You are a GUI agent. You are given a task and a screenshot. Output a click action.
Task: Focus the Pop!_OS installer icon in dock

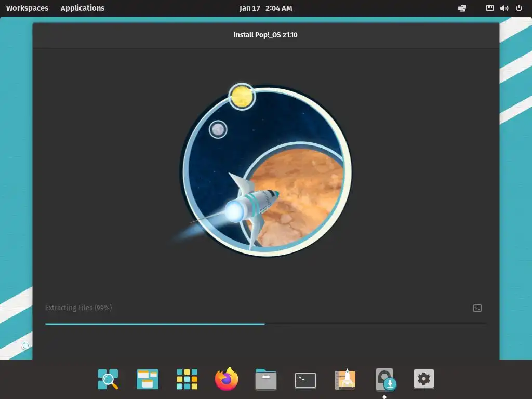point(385,379)
